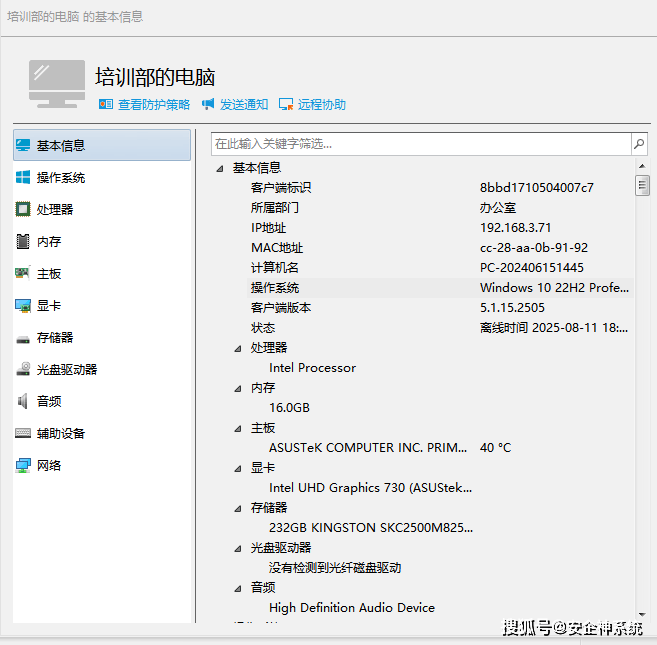Click the Windows logo icon for 操作系统

(23, 177)
